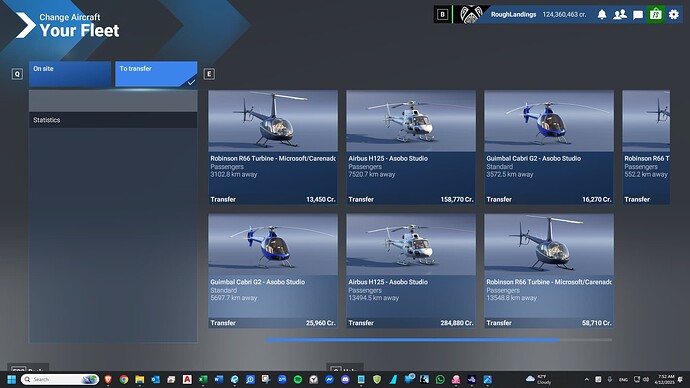This screenshot has width=690, height=388.
Task: Switch to the On site tab
Action: (70, 74)
